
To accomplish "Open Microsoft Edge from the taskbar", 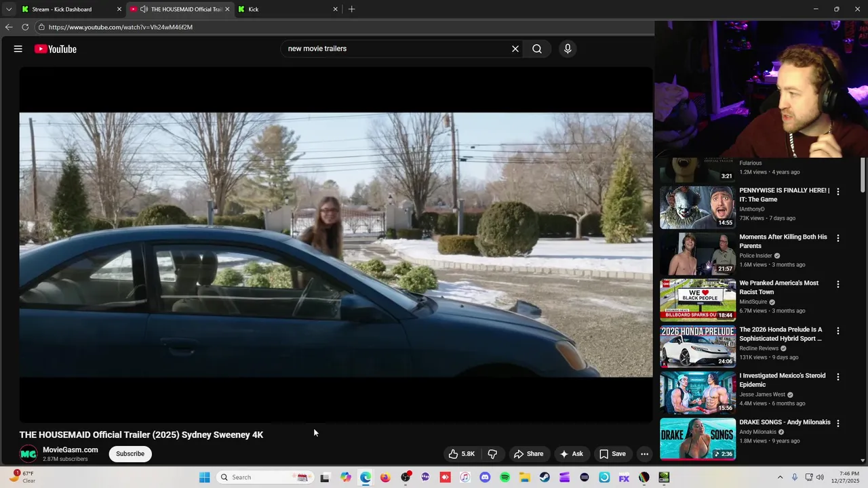I will [366, 477].
